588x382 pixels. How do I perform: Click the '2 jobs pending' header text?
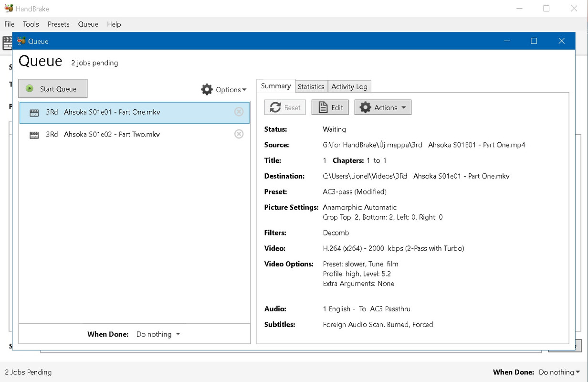[x=94, y=63]
